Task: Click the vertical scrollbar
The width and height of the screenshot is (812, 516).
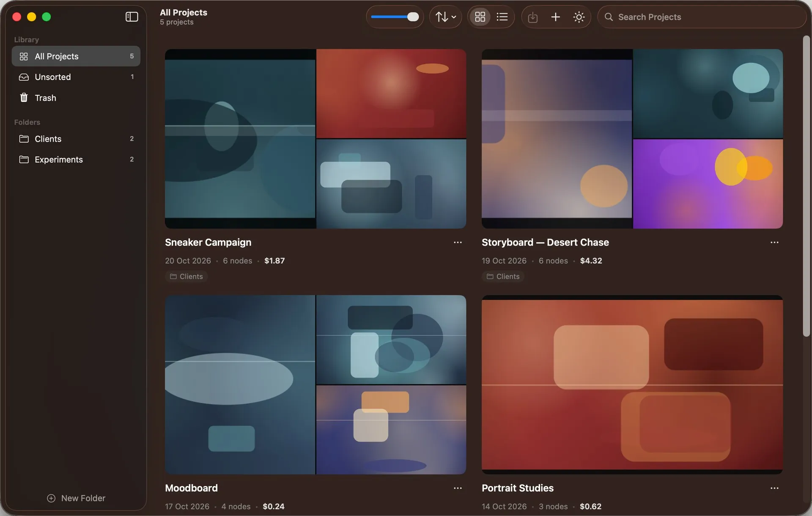Action: (x=807, y=186)
